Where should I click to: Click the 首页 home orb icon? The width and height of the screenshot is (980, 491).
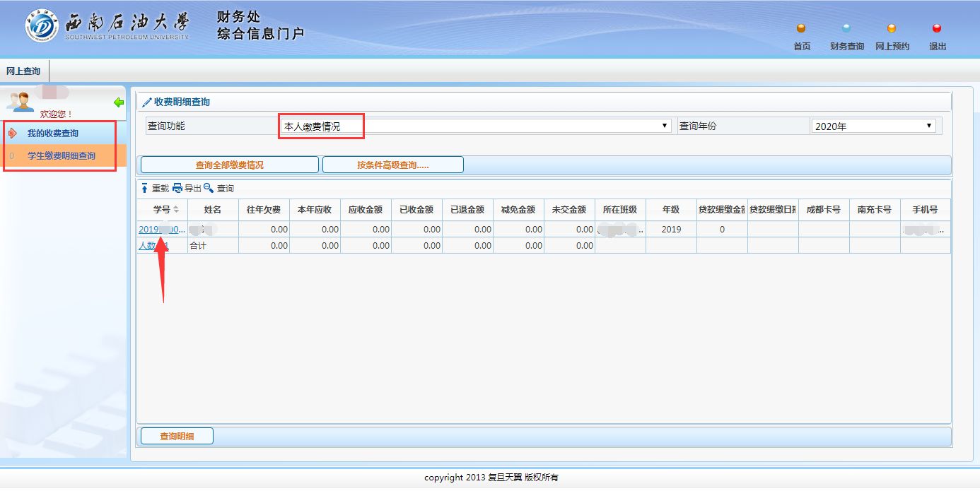click(801, 29)
